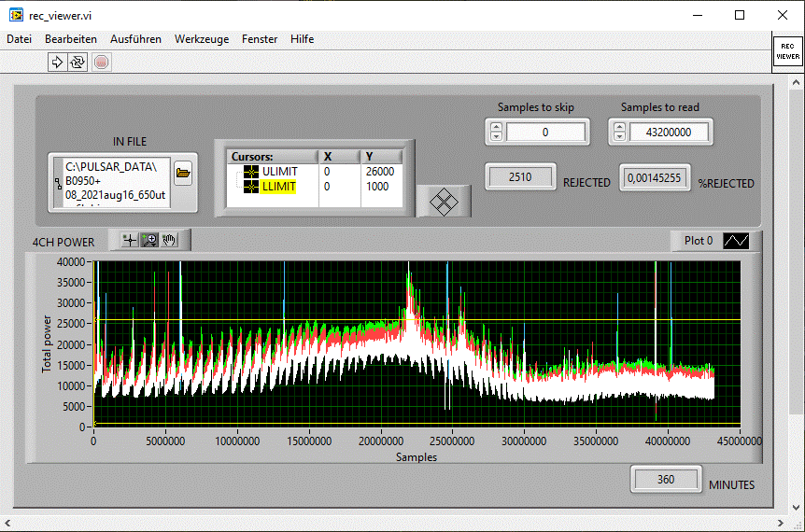Select the graph cursor movement tool
The width and height of the screenshot is (805, 532).
click(x=130, y=240)
